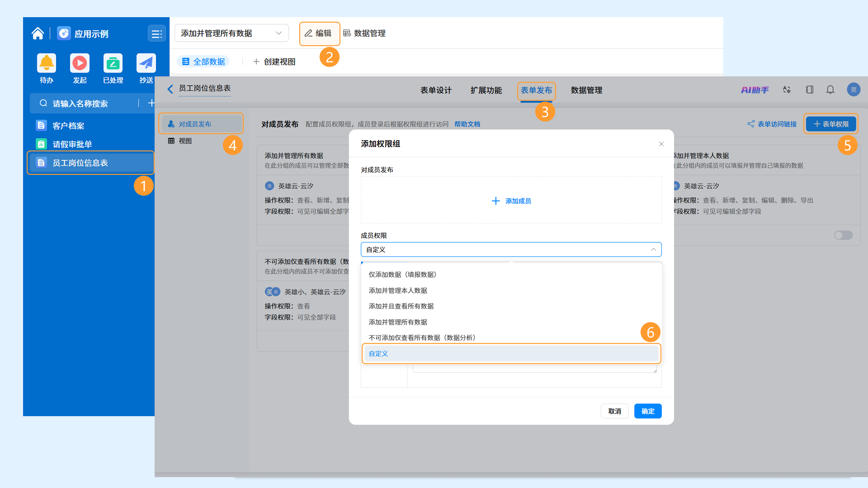The width and height of the screenshot is (868, 488).
Task: Click 添加成员 in the dialog
Action: pyautogui.click(x=511, y=201)
